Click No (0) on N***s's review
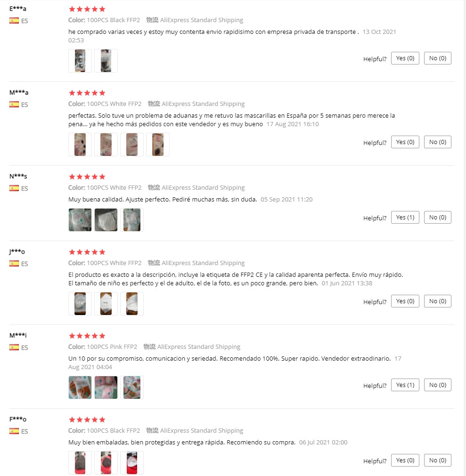This screenshot has height=476, width=466. click(438, 218)
